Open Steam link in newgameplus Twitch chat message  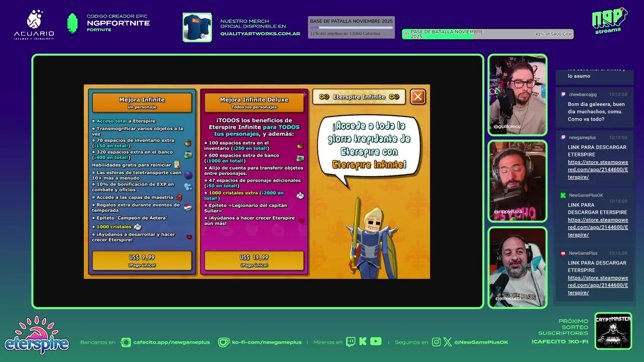598,170
